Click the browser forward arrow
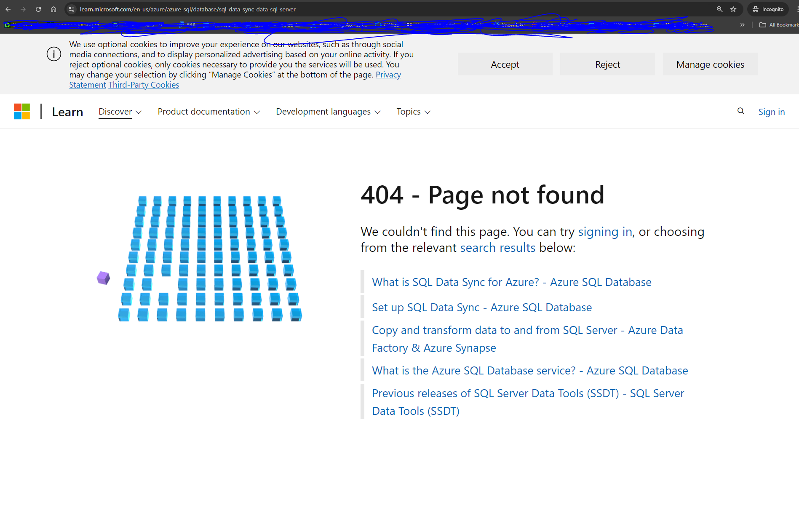The width and height of the screenshot is (799, 532). click(x=23, y=9)
